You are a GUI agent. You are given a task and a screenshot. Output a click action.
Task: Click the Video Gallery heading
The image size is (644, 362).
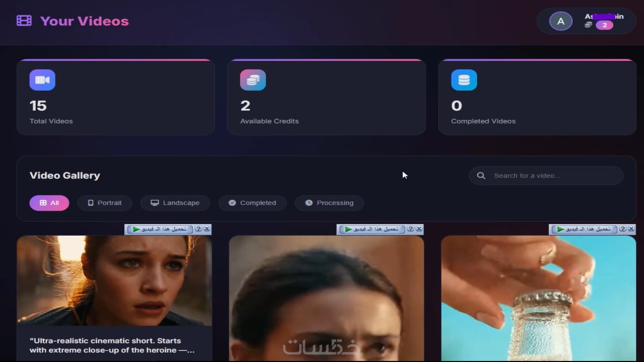[x=65, y=175]
